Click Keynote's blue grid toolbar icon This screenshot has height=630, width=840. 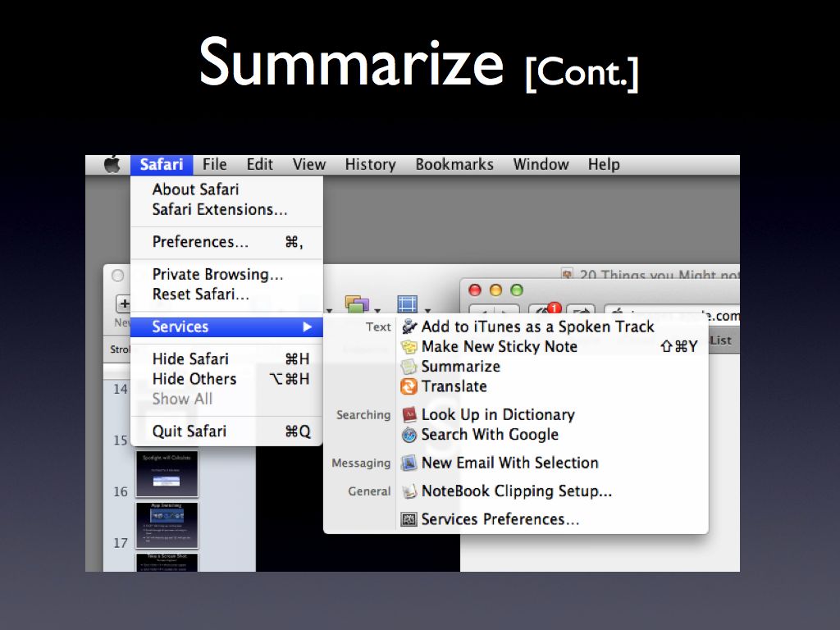point(407,304)
